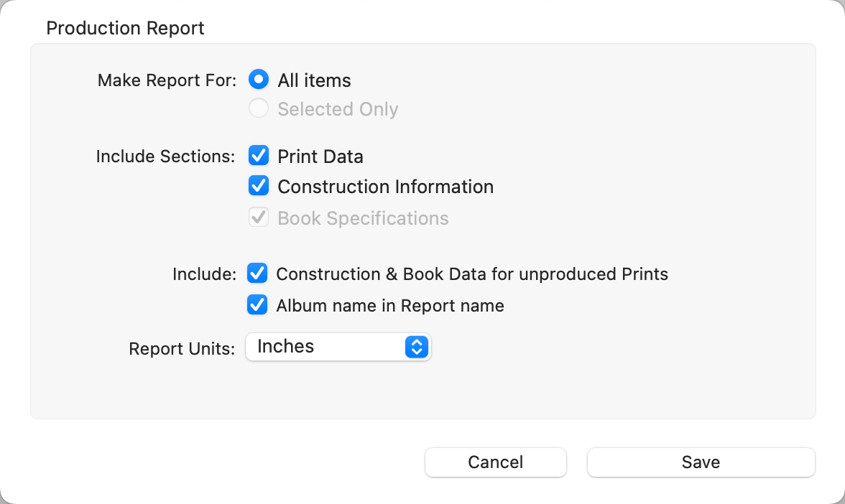Image resolution: width=845 pixels, height=504 pixels.
Task: Click the "All items" option text
Action: 314,80
